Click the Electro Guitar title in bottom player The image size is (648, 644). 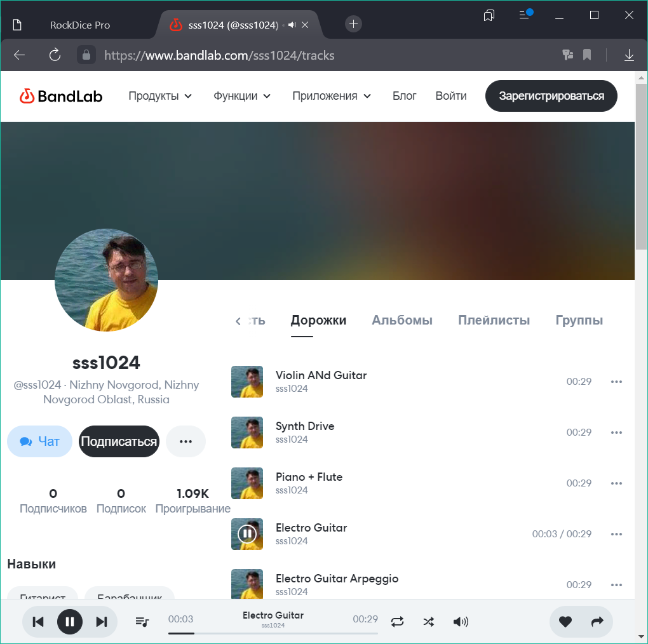[x=273, y=615]
